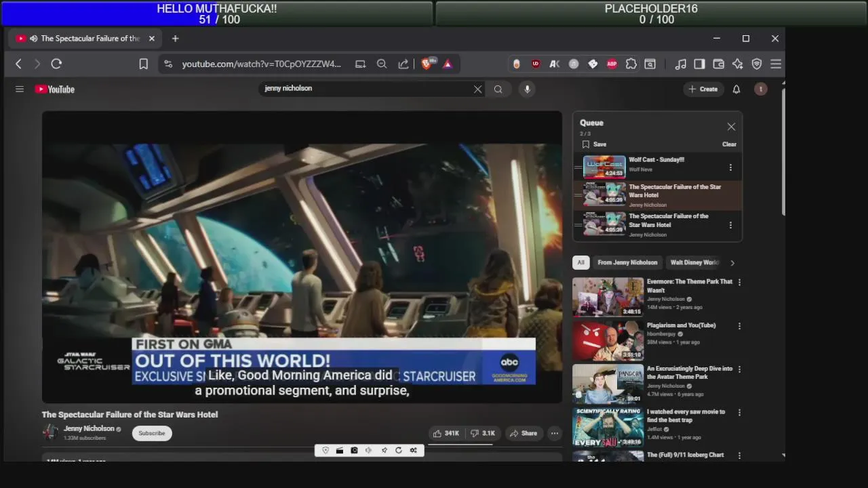The image size is (868, 488).
Task: Open YouTube guide hamburger menu
Action: tap(20, 89)
